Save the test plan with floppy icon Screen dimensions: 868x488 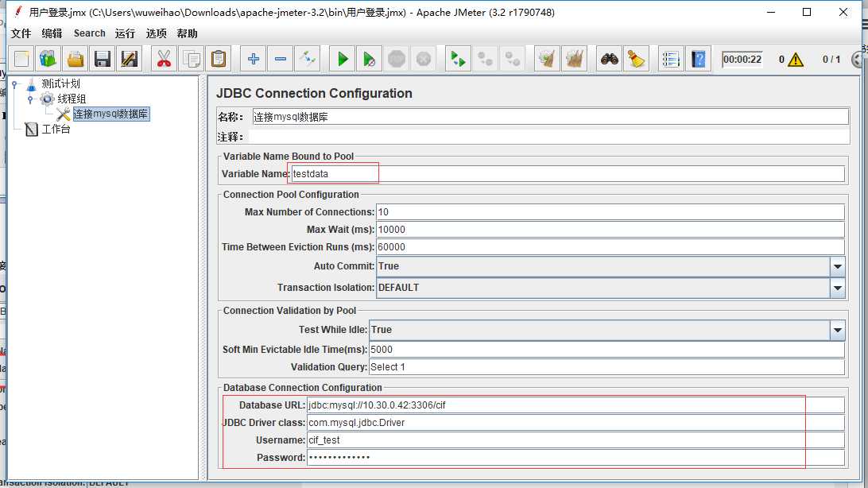(x=103, y=59)
